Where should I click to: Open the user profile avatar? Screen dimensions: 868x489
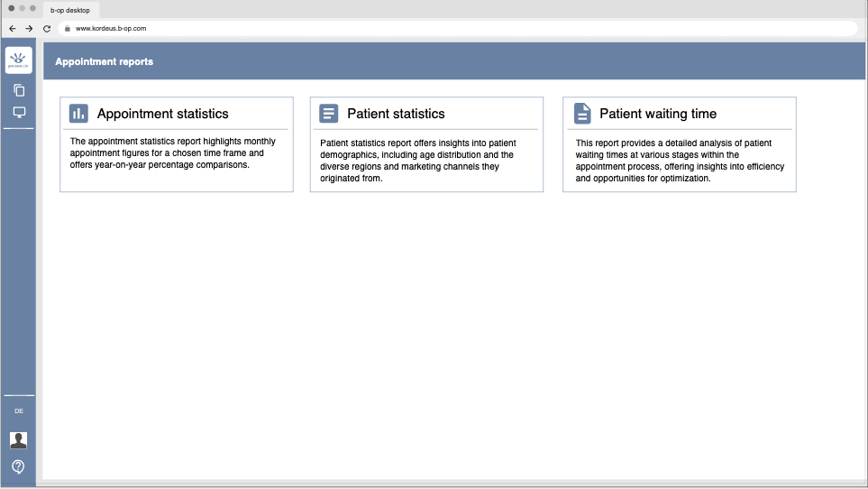coord(18,440)
